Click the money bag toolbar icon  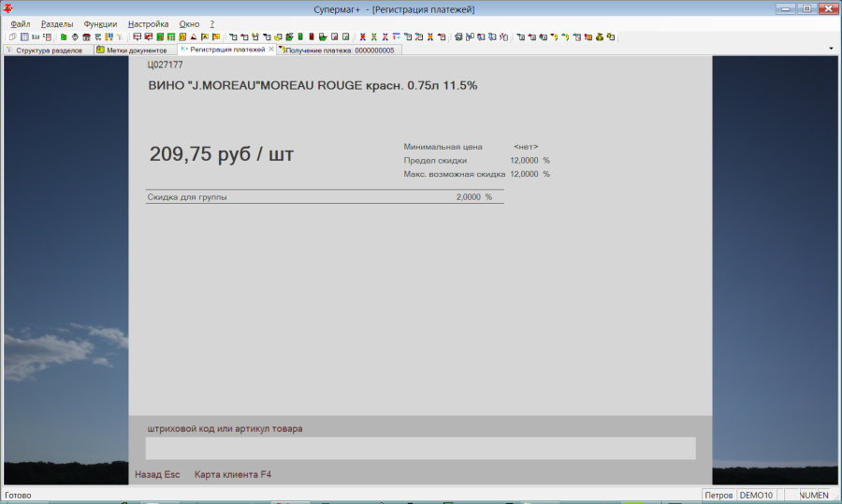(x=600, y=37)
